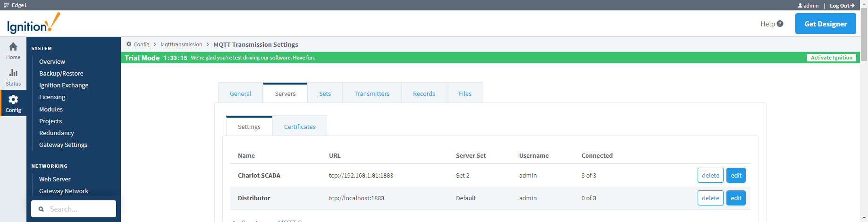Delete the Chariot SCADA server
Viewport: 868px width, 222px height.
pos(710,175)
